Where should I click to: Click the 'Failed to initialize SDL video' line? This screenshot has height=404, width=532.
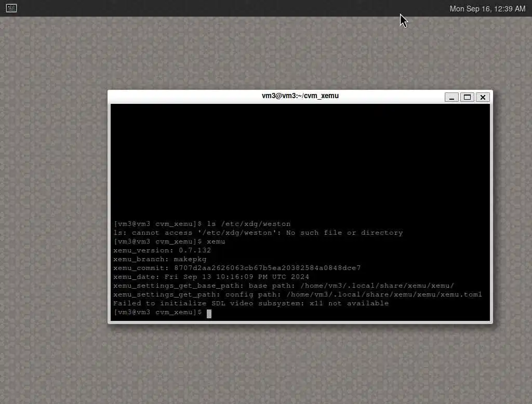coord(251,303)
